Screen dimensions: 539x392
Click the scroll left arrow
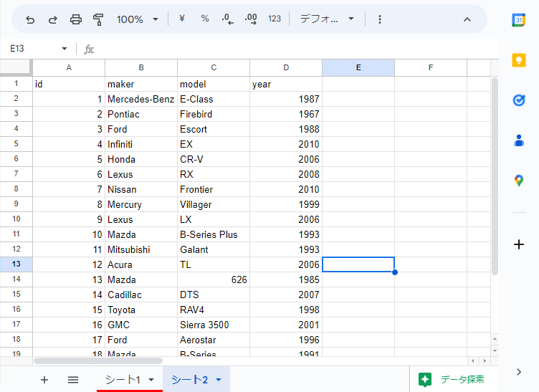(473, 360)
